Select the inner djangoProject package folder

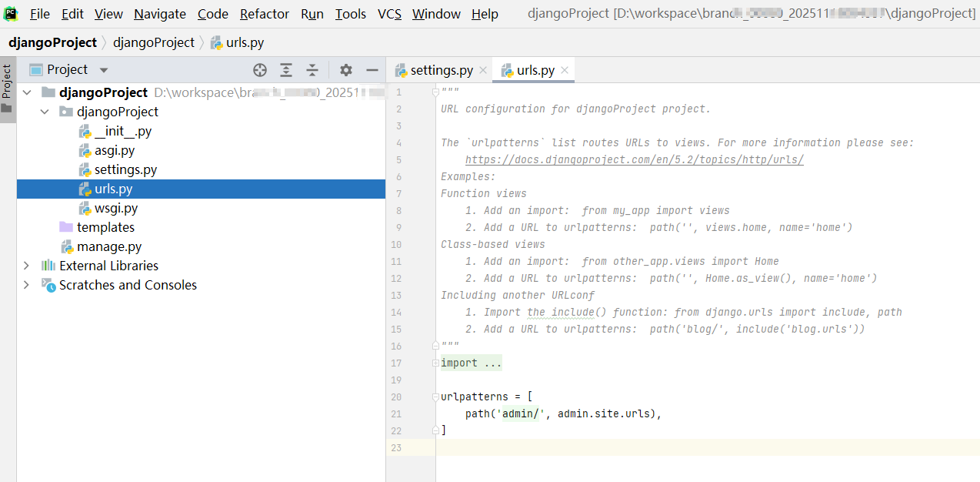pos(118,112)
